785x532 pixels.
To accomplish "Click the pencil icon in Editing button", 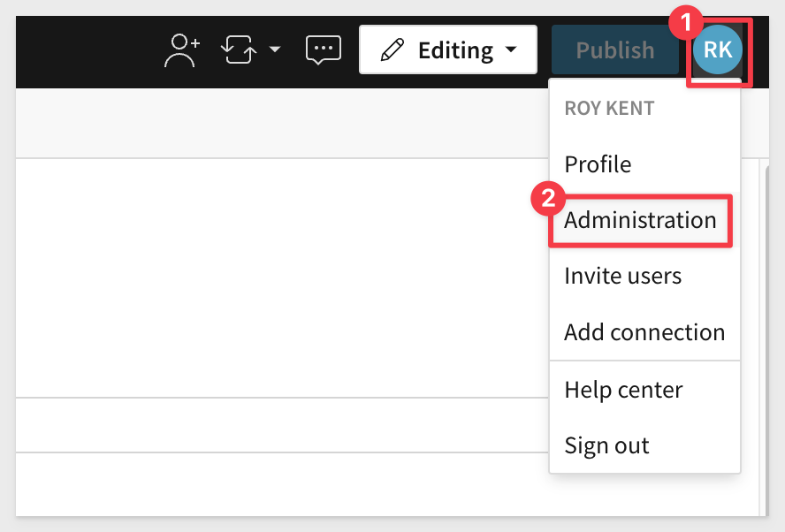I will pyautogui.click(x=392, y=50).
